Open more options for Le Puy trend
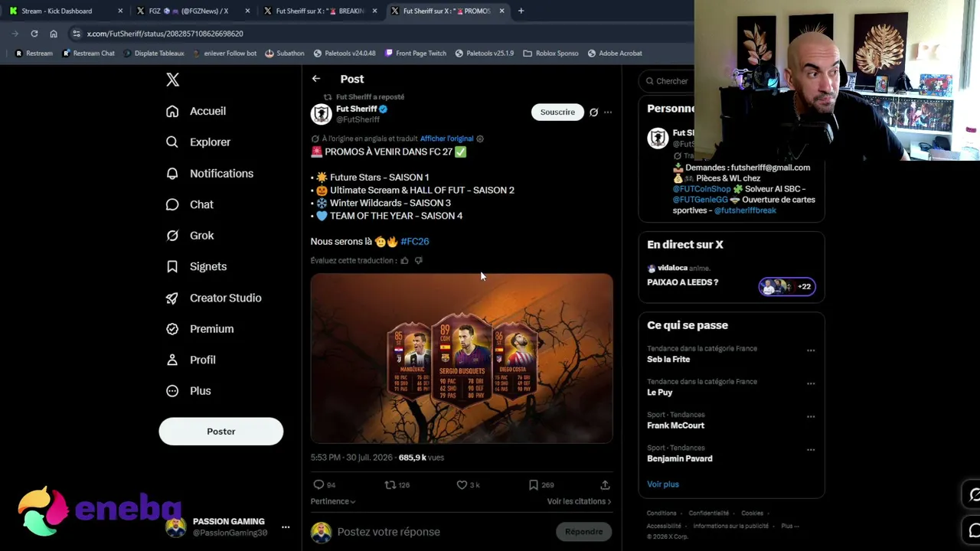The image size is (980, 551). 811,383
